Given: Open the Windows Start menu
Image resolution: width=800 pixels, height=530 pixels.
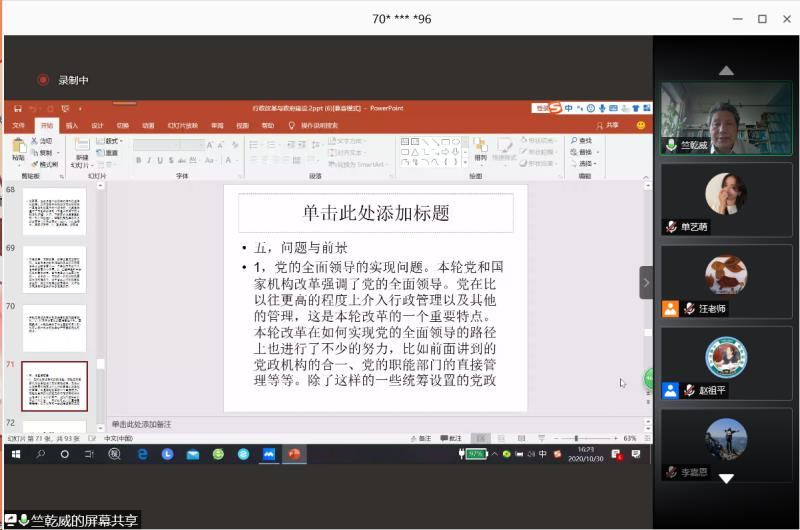Looking at the screenshot, I should (x=16, y=454).
